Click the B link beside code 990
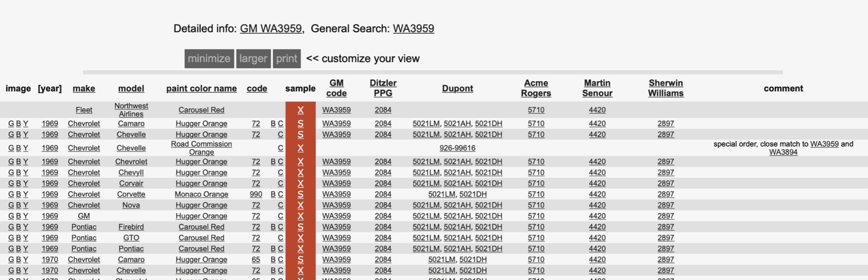Viewport: 868px width, 280px height. pyautogui.click(x=273, y=194)
